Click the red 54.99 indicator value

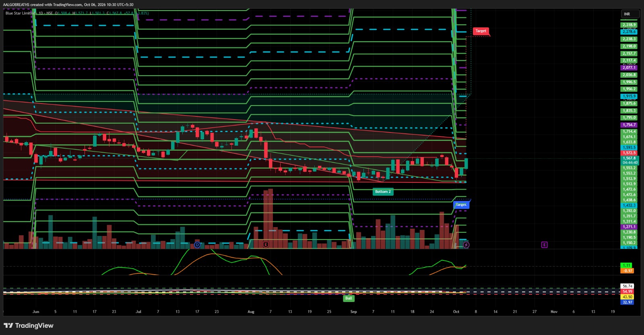tap(627, 292)
